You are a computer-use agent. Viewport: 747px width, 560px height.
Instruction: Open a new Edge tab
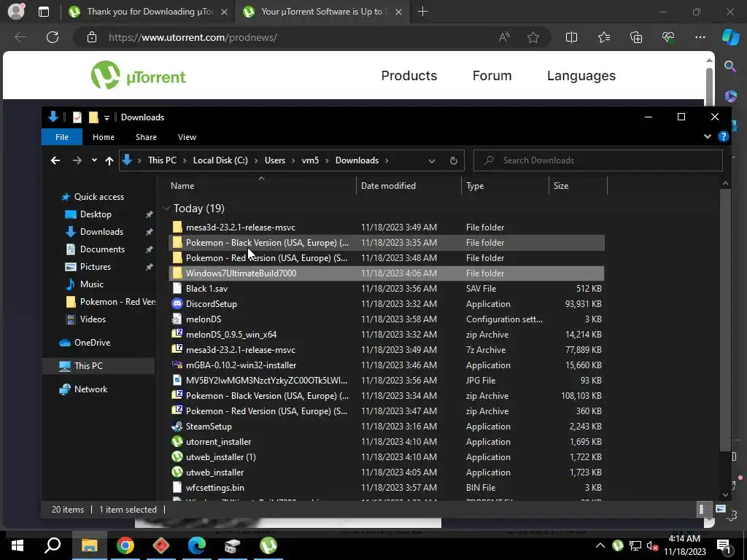[x=422, y=12]
